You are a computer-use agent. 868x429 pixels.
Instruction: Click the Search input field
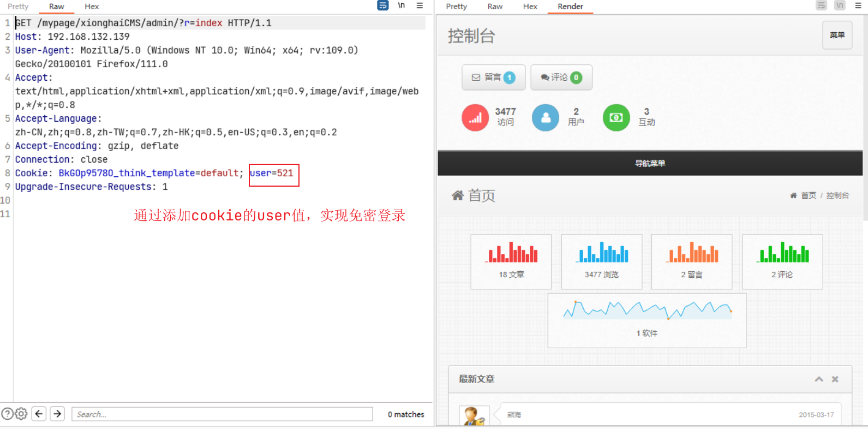(x=222, y=414)
